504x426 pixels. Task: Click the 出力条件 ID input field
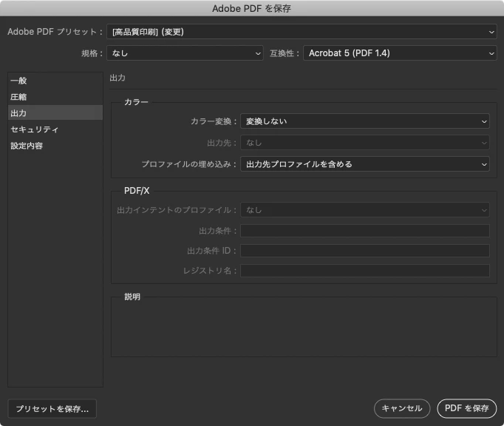point(365,251)
